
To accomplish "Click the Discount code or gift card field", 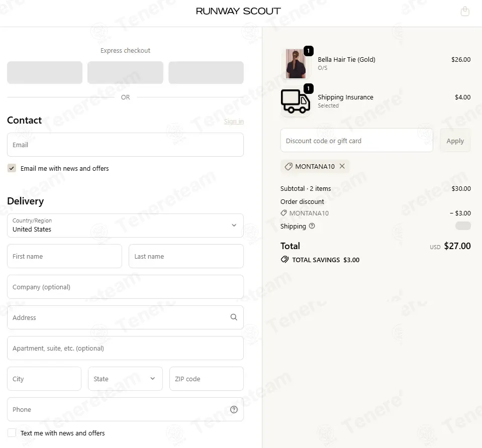I will pos(356,141).
